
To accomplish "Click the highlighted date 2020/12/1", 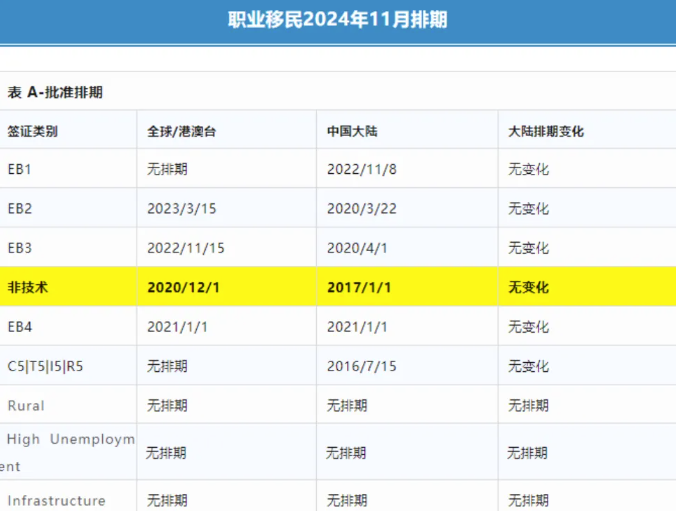I will (x=183, y=288).
